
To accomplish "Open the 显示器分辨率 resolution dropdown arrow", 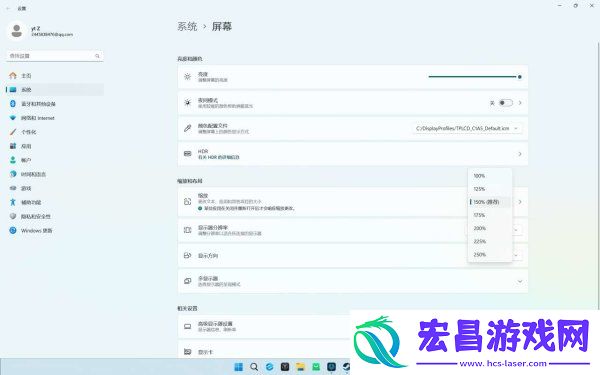I will click(516, 230).
